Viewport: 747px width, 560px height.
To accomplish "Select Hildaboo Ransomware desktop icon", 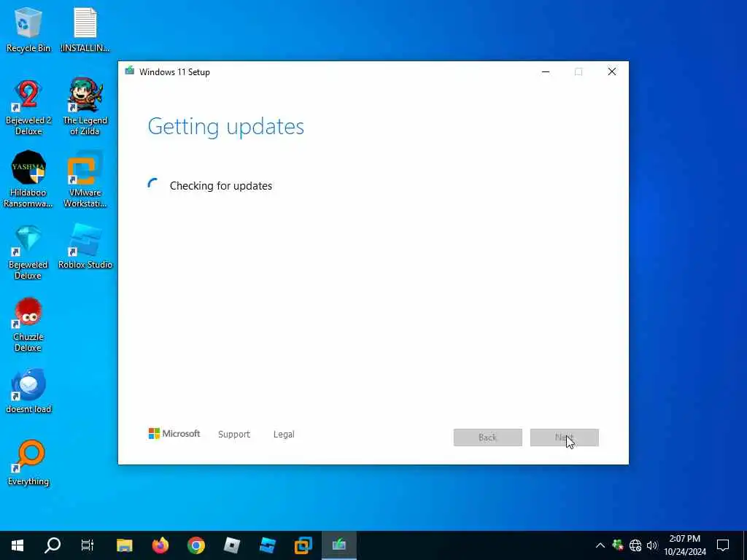I will 28,179.
